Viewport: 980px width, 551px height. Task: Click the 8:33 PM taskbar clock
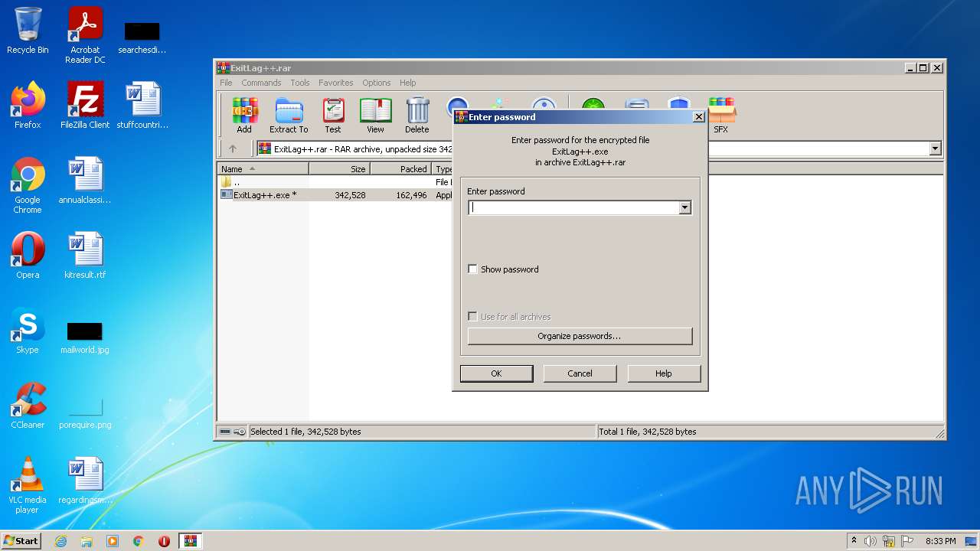tap(940, 541)
